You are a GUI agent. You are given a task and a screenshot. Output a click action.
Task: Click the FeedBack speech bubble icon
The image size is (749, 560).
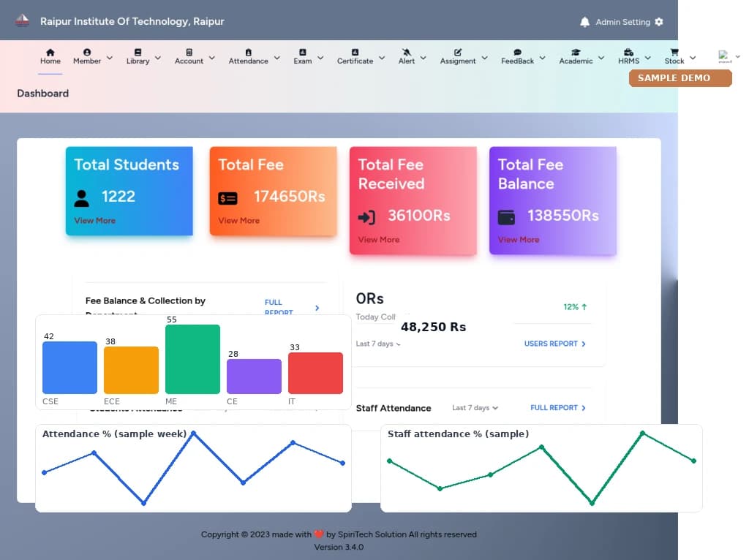pos(517,52)
